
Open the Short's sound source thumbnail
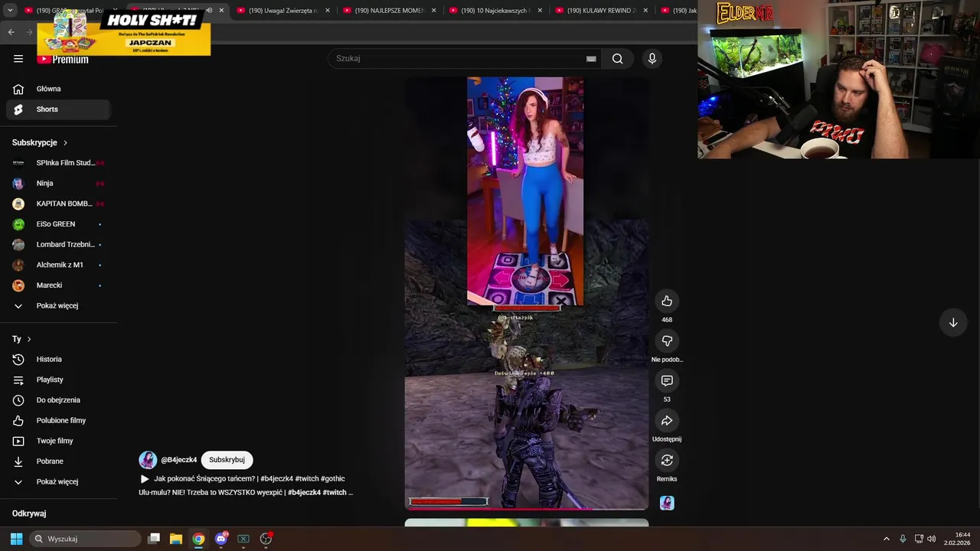(x=667, y=503)
